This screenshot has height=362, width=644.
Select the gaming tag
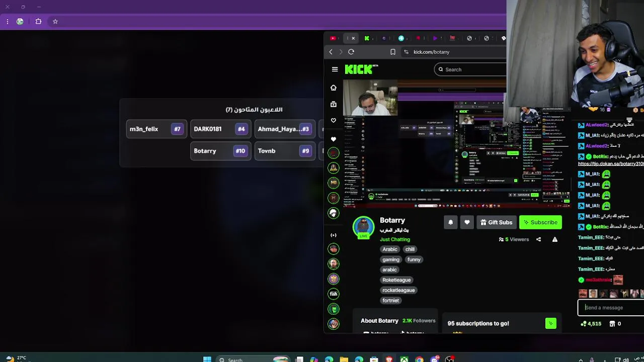click(390, 259)
